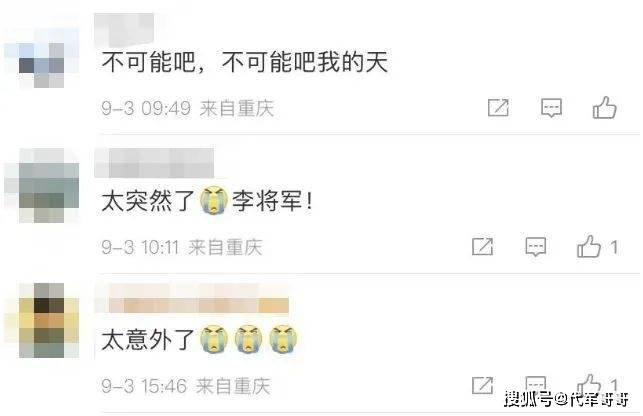Select the '太突然了 李将军!' comment
The height and width of the screenshot is (416, 643).
207,201
